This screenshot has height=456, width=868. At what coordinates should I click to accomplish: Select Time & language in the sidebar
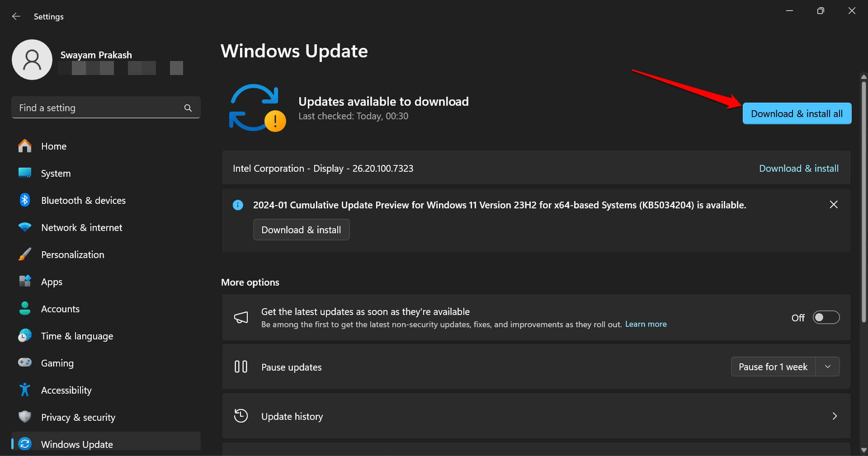[77, 336]
